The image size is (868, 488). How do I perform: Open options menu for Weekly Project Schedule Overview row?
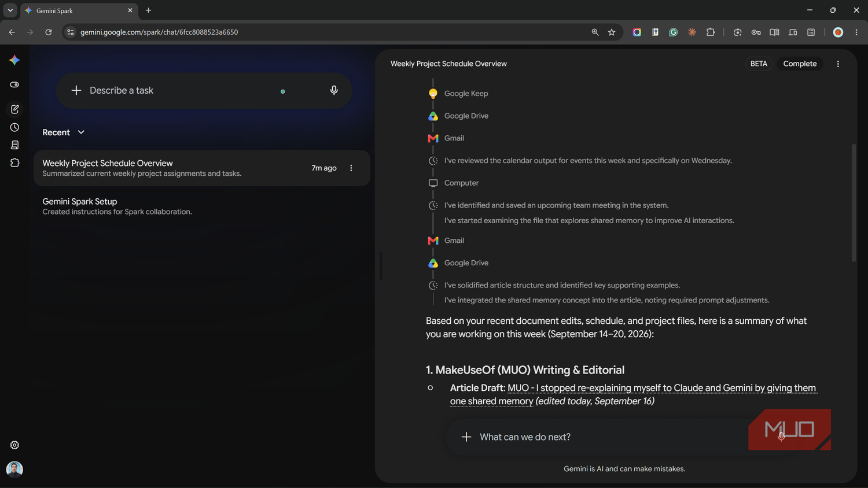(351, 168)
